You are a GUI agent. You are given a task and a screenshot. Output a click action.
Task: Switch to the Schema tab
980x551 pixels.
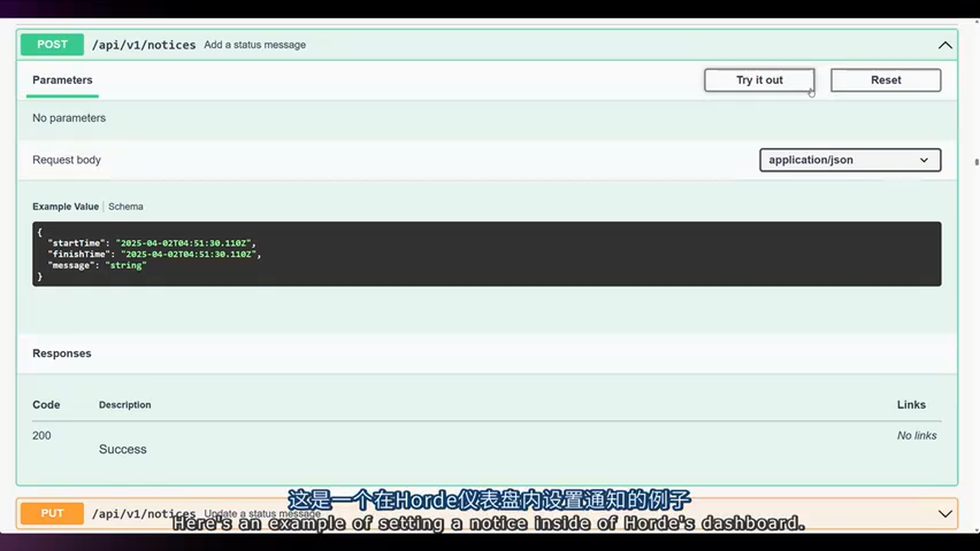(126, 207)
